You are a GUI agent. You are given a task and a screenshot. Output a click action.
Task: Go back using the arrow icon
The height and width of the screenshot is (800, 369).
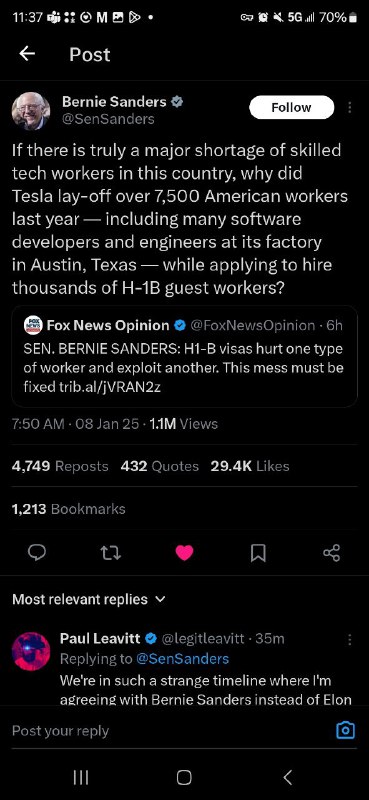coord(27,54)
